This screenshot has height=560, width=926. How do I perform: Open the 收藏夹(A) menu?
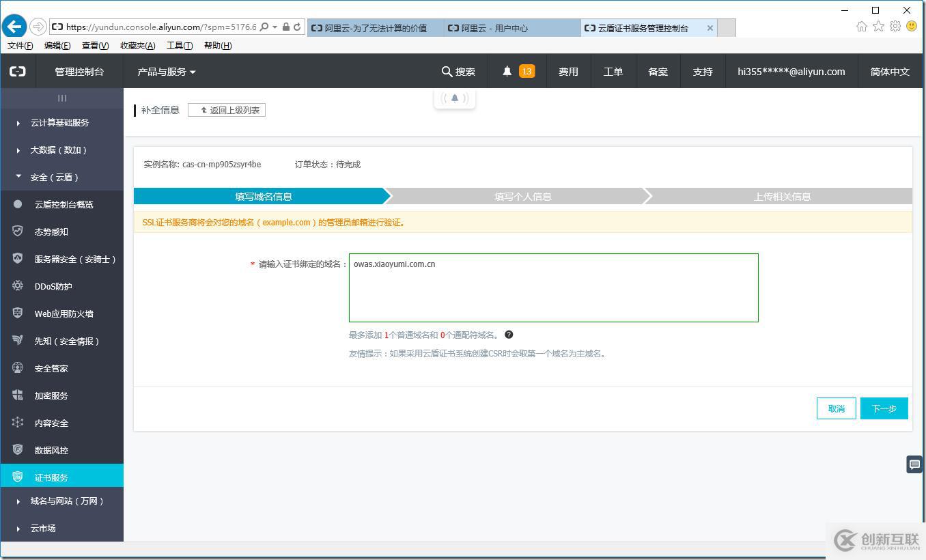pos(137,46)
